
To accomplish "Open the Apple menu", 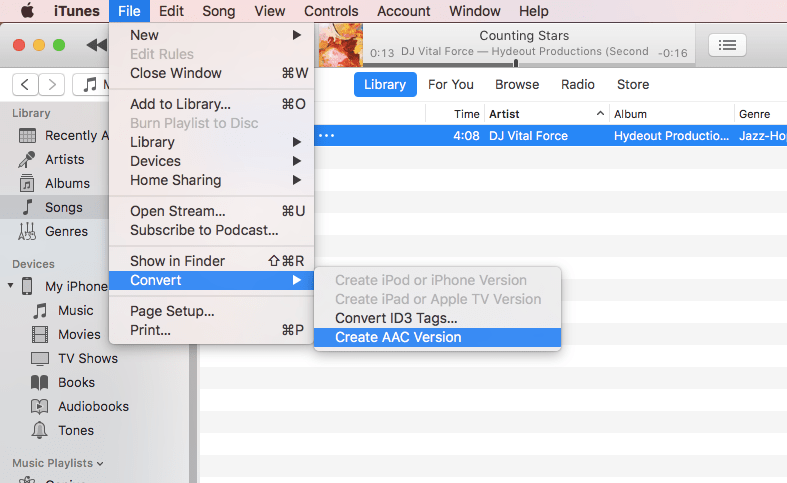I will (x=28, y=11).
